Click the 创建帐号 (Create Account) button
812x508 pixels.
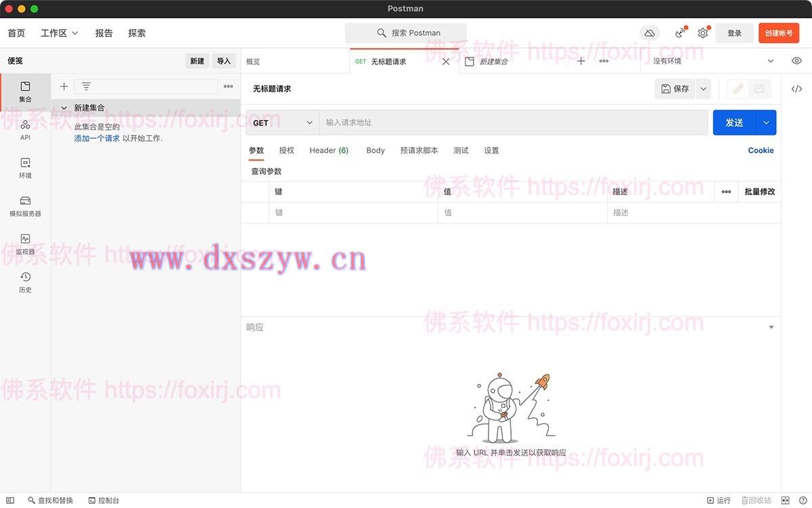[x=779, y=33]
